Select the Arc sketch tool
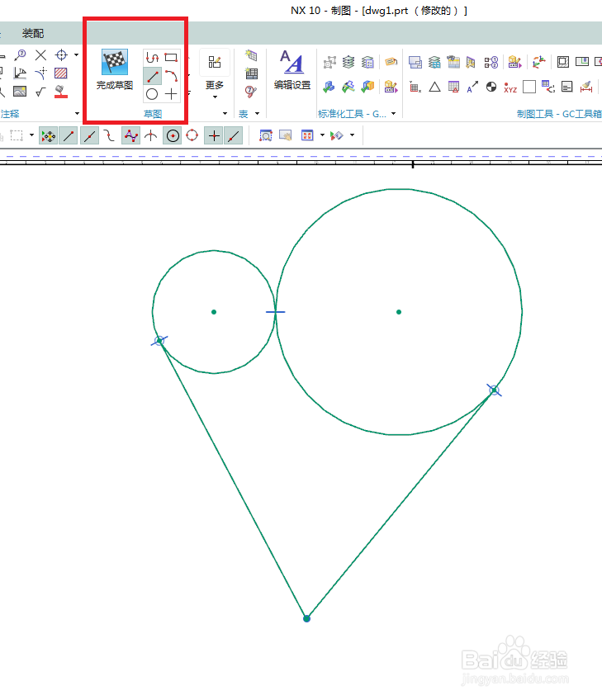The image size is (602, 700). [171, 76]
